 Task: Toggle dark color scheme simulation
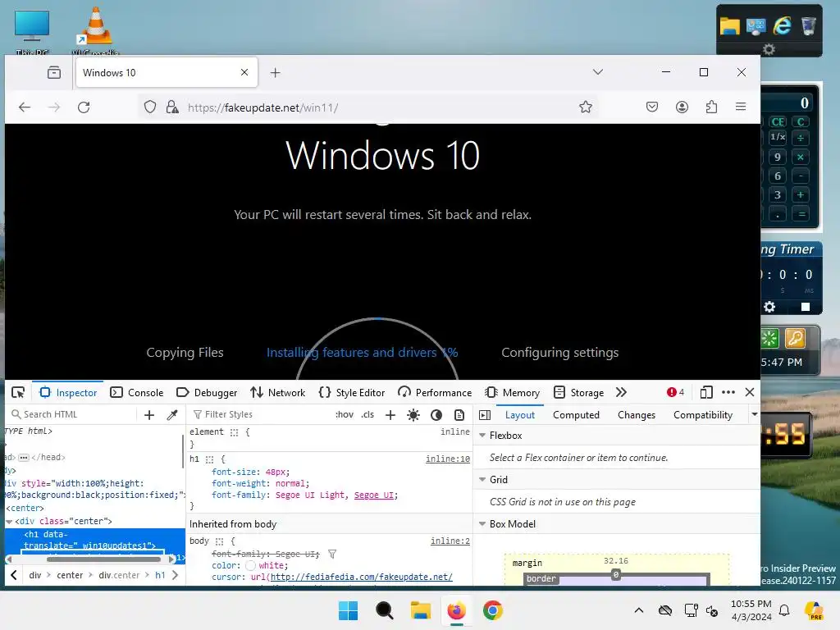pos(436,414)
